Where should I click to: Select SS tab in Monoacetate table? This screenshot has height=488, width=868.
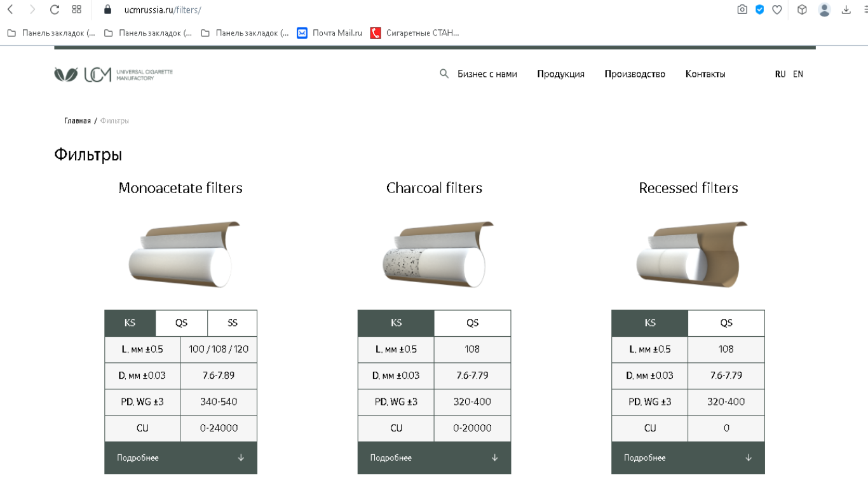point(232,323)
